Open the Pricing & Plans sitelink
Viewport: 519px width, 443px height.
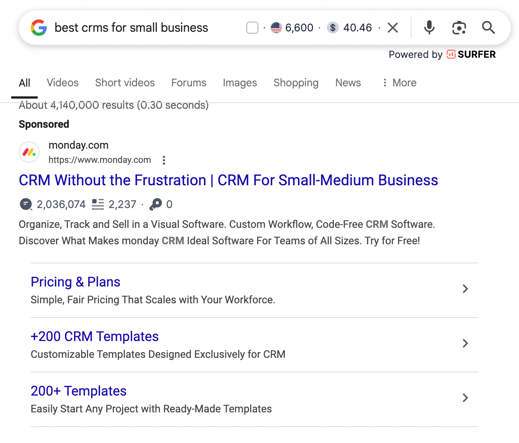coord(75,282)
